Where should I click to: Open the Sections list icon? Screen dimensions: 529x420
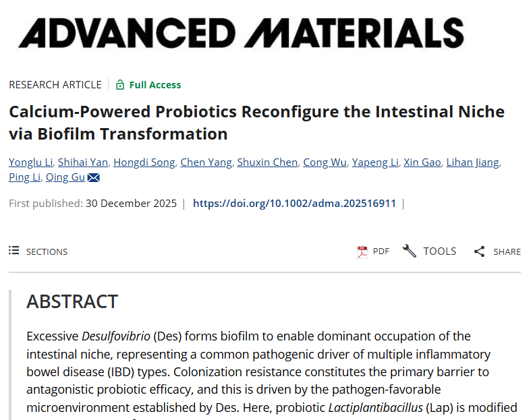point(14,251)
